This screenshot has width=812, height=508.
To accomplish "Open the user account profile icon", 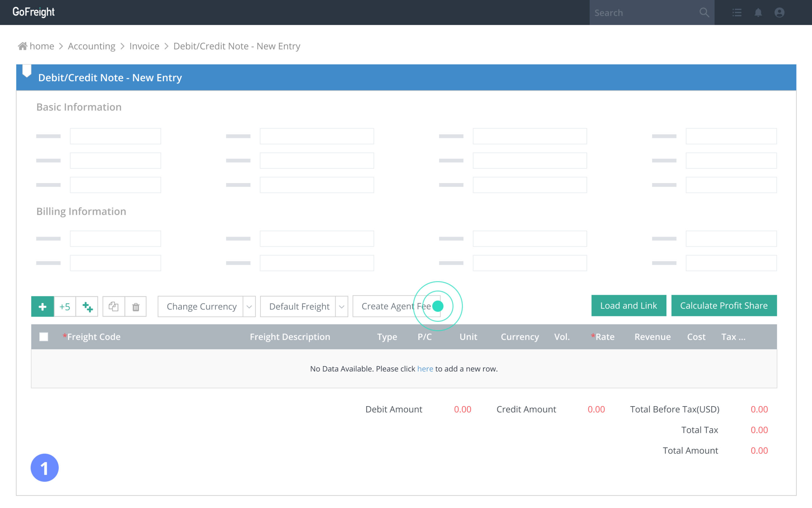I will (x=779, y=12).
